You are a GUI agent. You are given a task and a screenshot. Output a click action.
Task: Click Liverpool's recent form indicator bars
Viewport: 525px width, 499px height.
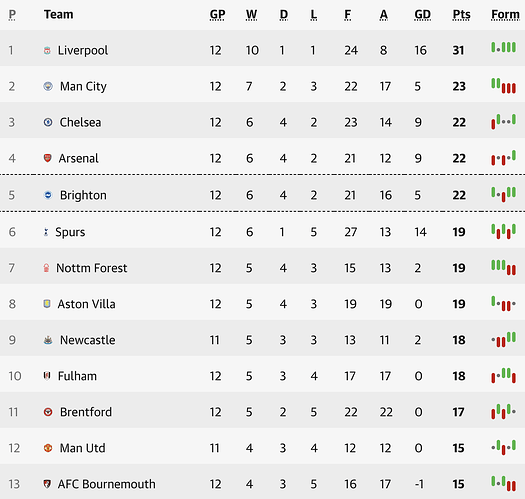(x=504, y=47)
